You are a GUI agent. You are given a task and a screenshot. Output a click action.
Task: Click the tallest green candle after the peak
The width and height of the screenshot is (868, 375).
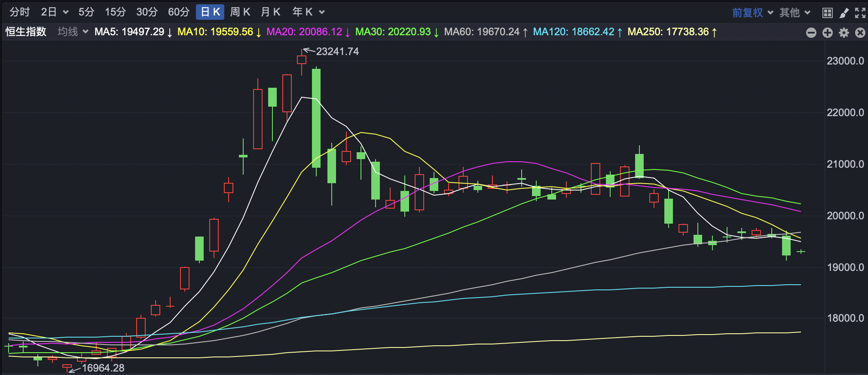click(x=316, y=118)
